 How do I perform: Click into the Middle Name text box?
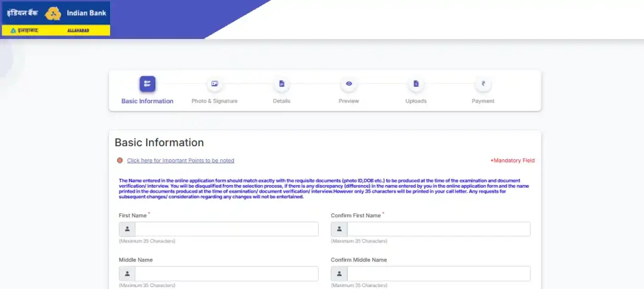pyautogui.click(x=226, y=274)
